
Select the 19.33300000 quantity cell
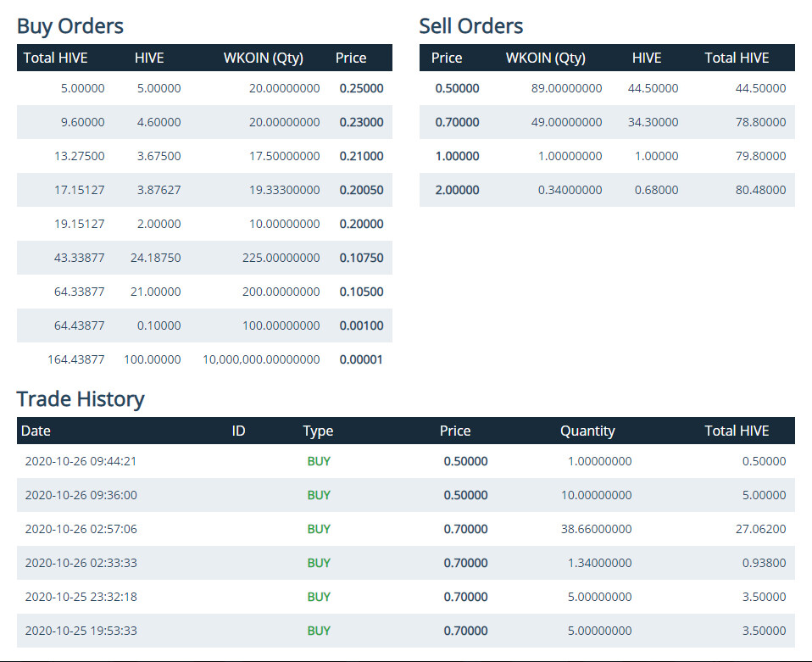(284, 190)
